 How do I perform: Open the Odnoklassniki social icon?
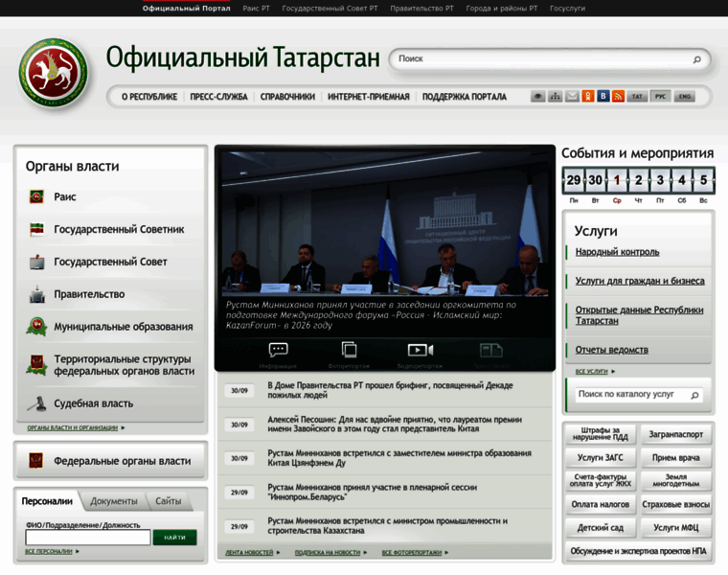[588, 96]
